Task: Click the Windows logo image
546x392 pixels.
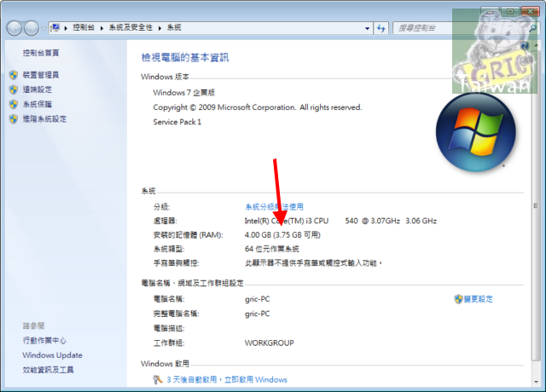Action: tap(476, 132)
